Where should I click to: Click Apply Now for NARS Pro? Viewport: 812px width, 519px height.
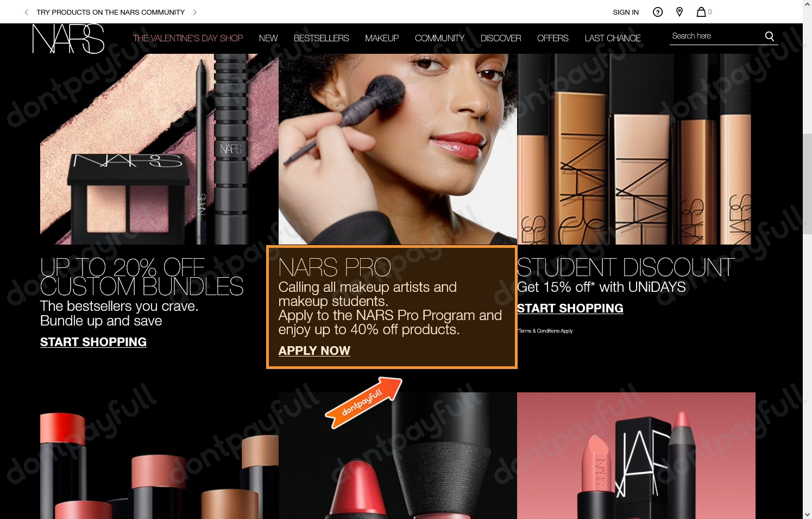(314, 351)
